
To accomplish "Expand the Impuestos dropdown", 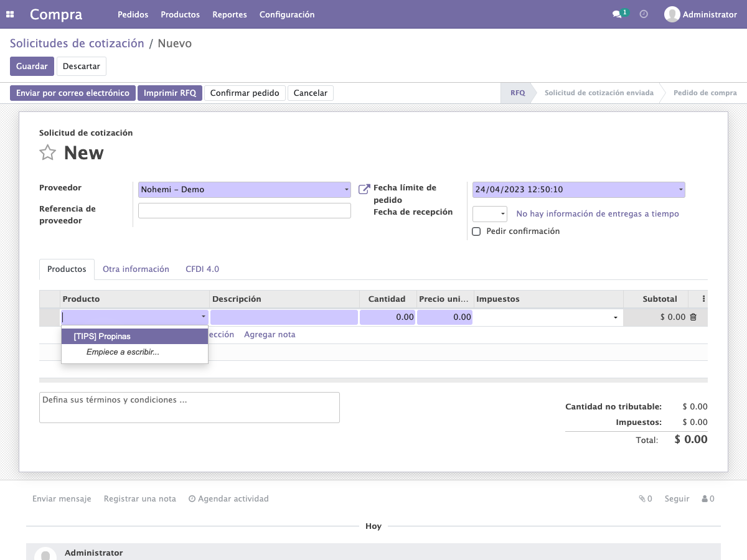I will (x=616, y=317).
